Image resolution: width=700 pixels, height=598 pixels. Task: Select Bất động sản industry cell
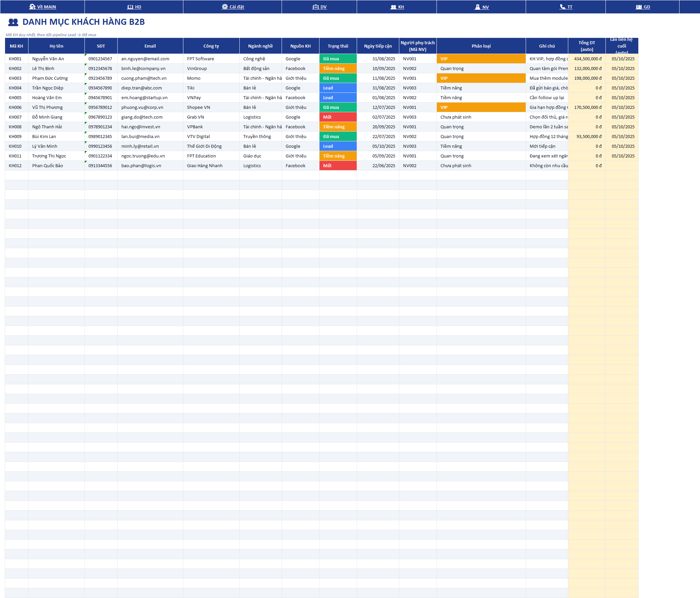pos(260,69)
